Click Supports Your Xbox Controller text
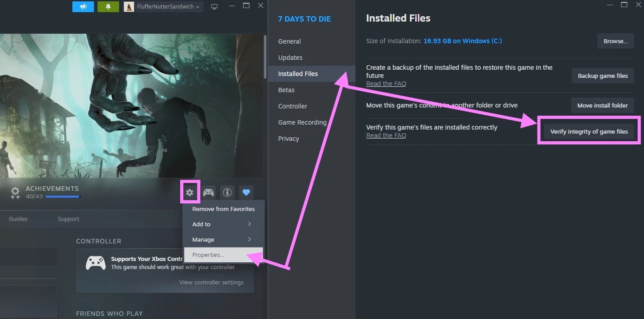644x319 pixels. pos(147,259)
